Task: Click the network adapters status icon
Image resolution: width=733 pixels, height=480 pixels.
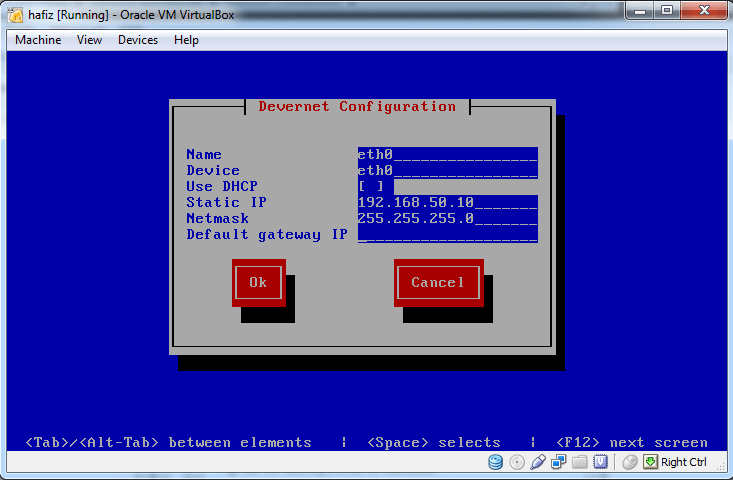Action: [x=559, y=462]
